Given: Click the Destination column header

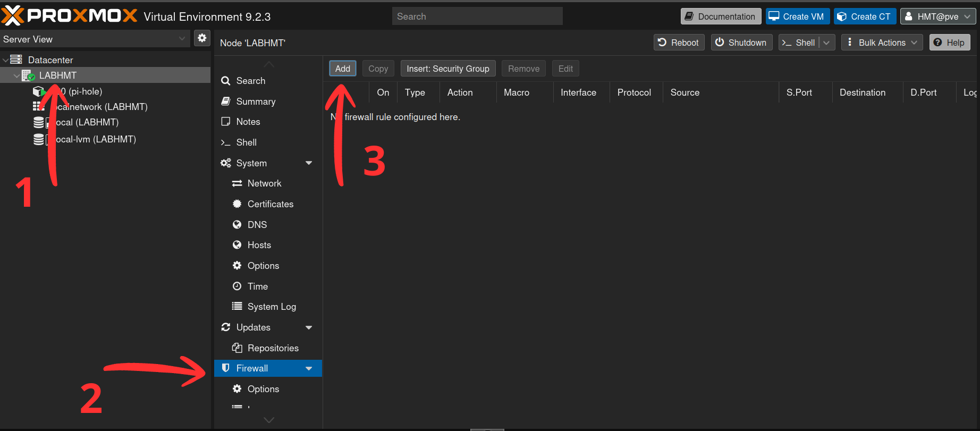Looking at the screenshot, I should coord(867,92).
